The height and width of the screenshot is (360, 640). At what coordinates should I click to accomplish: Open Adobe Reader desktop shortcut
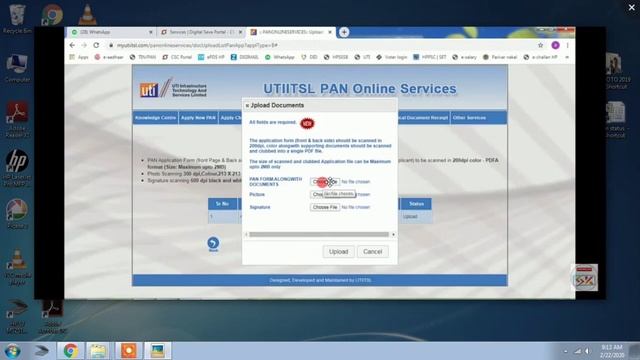(17, 118)
